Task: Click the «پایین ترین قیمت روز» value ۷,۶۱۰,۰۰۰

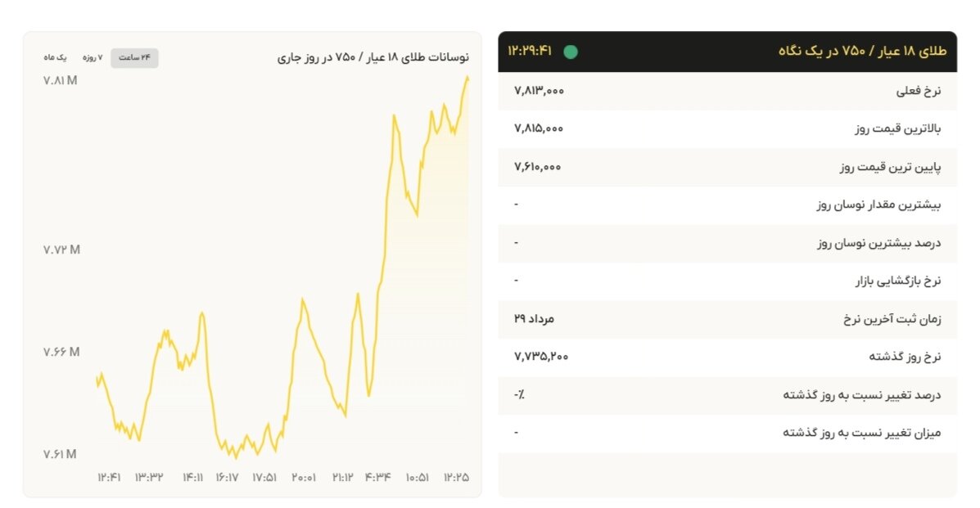Action: [538, 166]
